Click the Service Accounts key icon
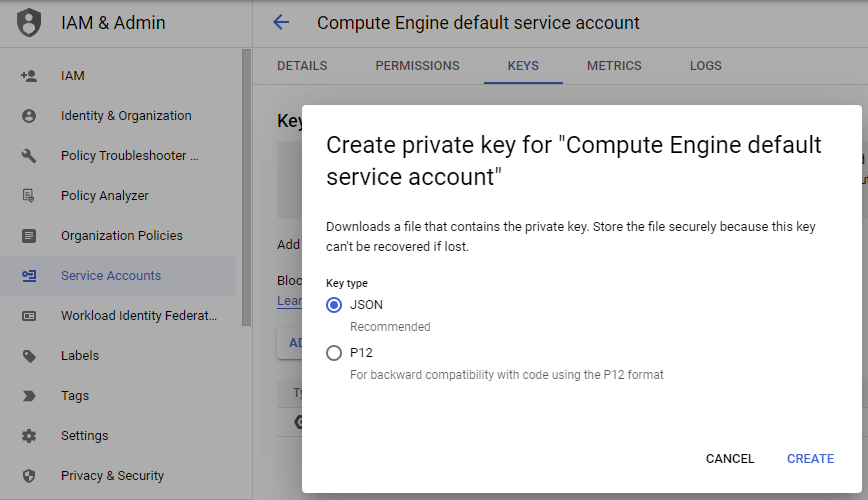This screenshot has height=500, width=868. [x=29, y=276]
